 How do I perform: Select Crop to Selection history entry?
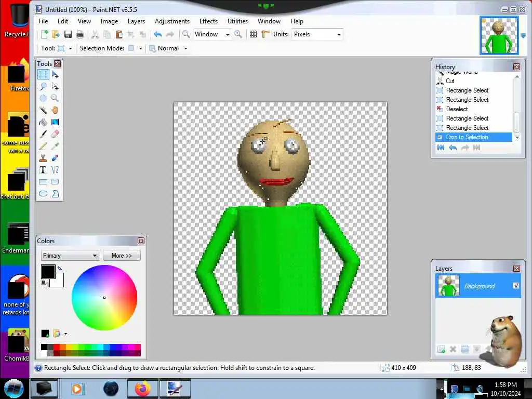tap(474, 137)
